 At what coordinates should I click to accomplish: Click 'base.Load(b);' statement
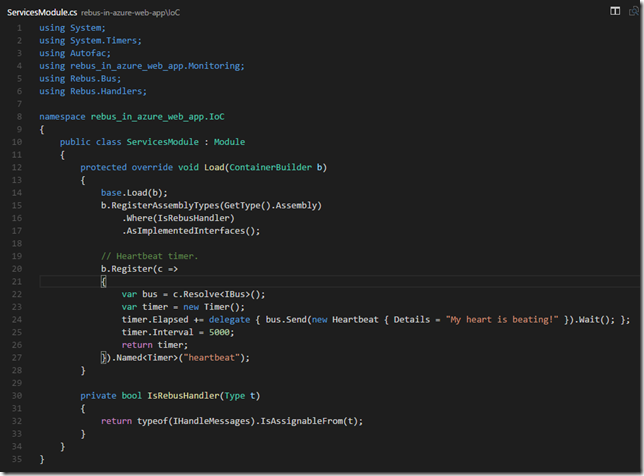click(x=134, y=193)
